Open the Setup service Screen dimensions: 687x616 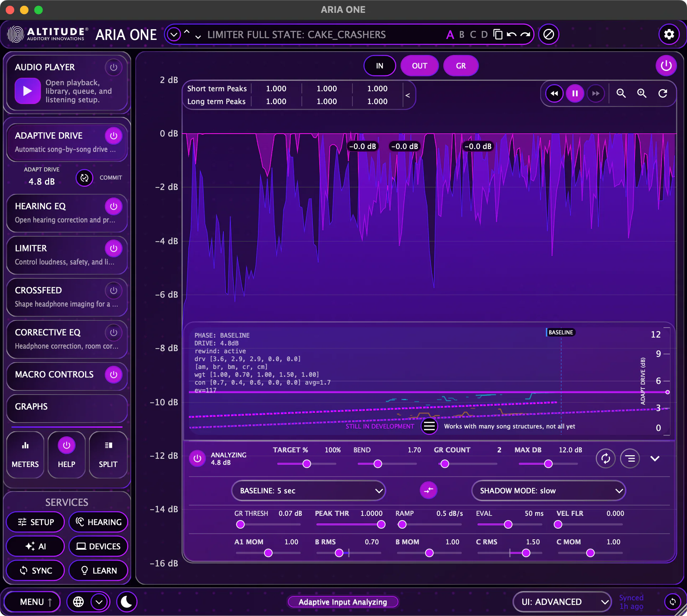coord(36,522)
